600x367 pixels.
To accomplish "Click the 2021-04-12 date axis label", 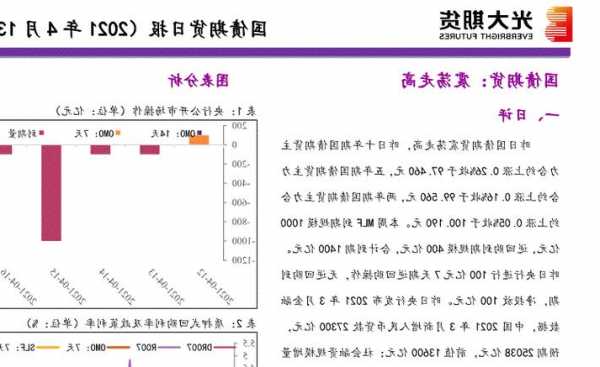I will click(215, 286).
